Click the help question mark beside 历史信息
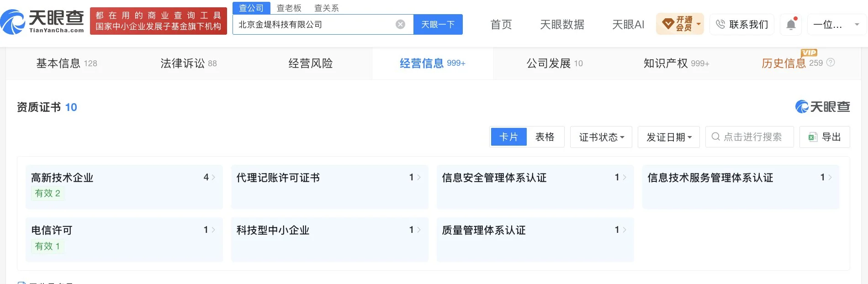868x284 pixels. [x=831, y=63]
